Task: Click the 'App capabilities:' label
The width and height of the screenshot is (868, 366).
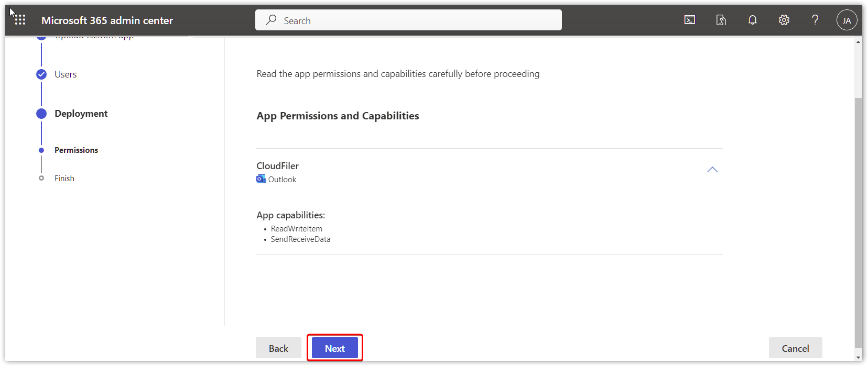Action: click(x=290, y=215)
